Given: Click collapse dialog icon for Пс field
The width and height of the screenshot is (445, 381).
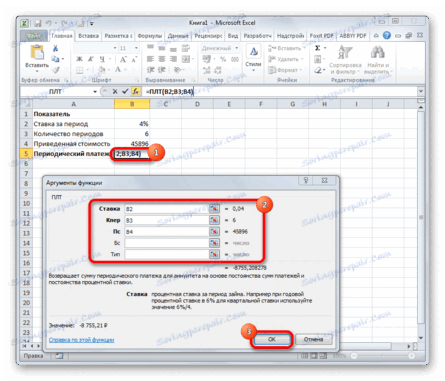Looking at the screenshot, I should (214, 231).
